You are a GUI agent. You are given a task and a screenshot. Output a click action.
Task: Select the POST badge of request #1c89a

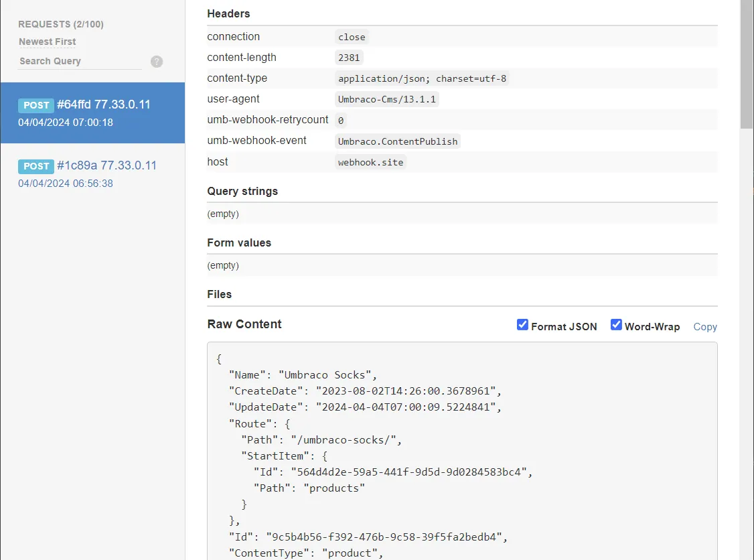pyautogui.click(x=36, y=166)
